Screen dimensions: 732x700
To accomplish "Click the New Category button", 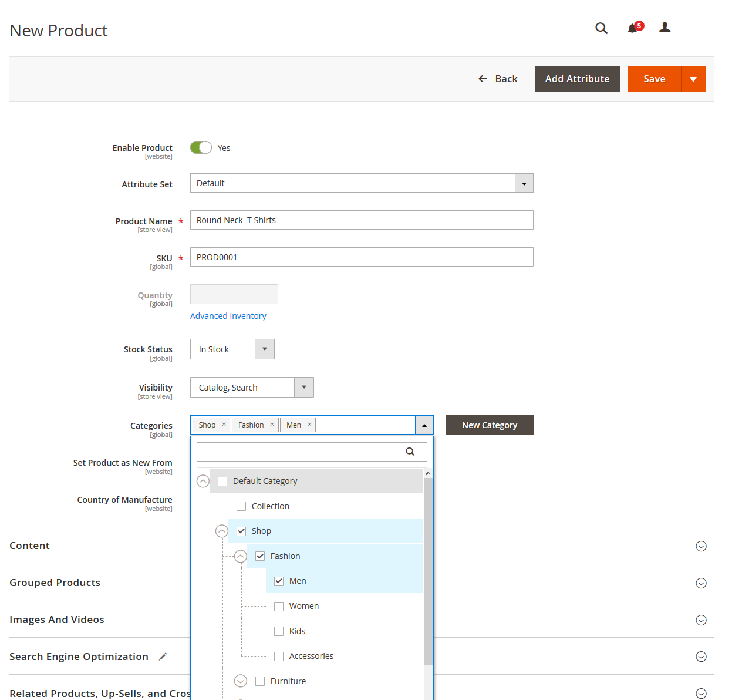I will [490, 425].
